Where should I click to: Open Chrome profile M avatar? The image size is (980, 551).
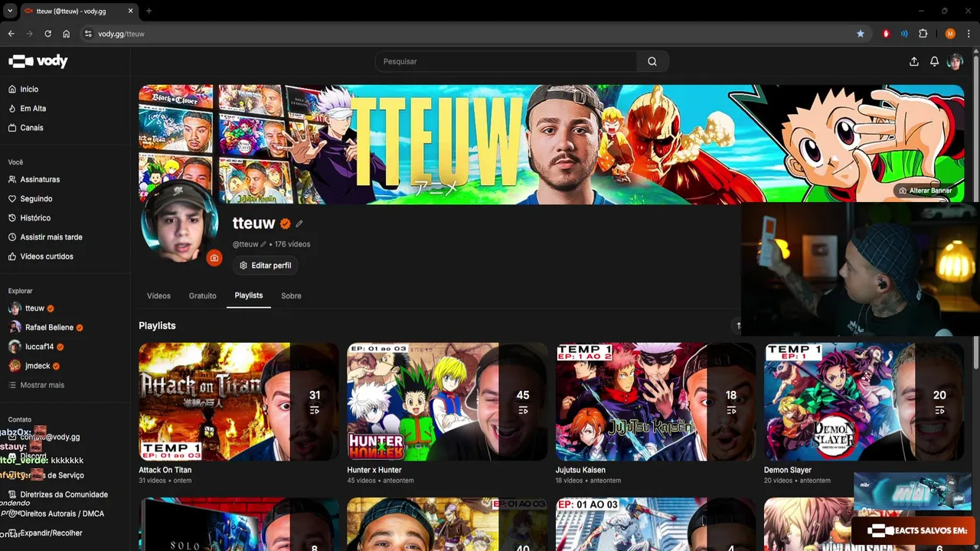(x=950, y=34)
